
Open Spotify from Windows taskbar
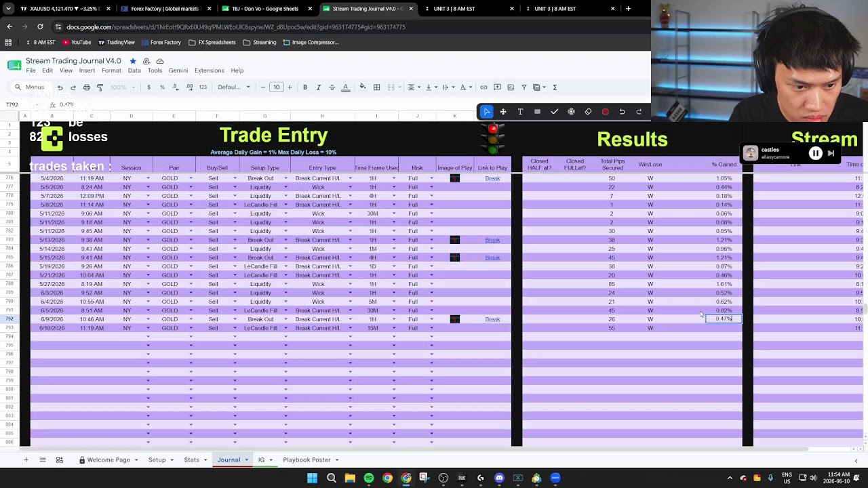click(368, 478)
